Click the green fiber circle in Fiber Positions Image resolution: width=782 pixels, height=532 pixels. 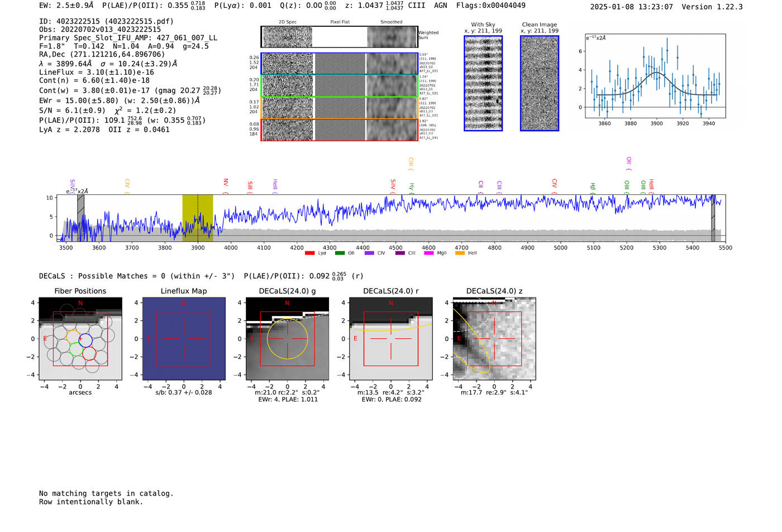(x=77, y=349)
